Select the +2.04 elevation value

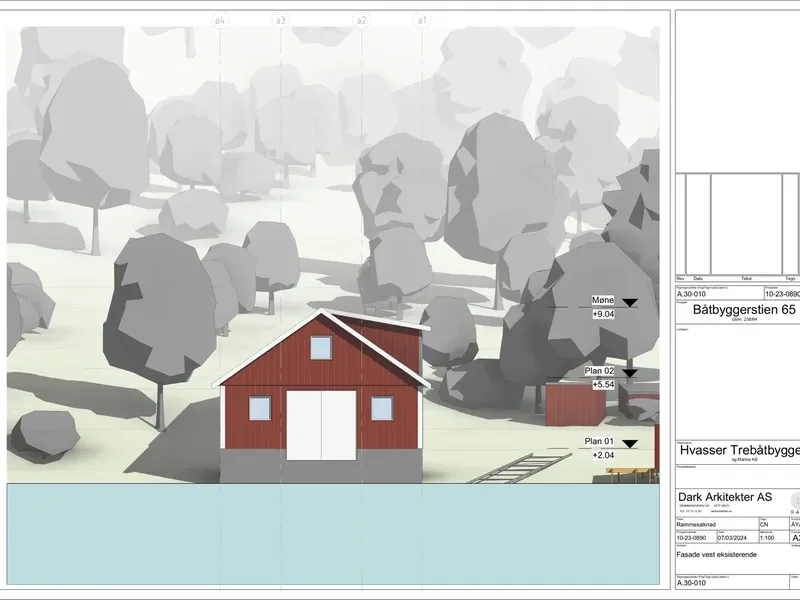(603, 455)
